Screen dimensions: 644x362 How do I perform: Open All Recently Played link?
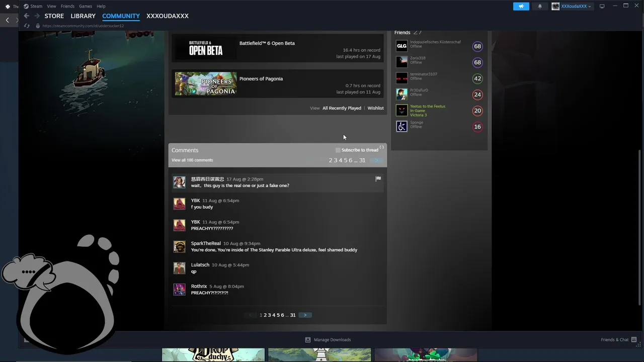click(342, 108)
